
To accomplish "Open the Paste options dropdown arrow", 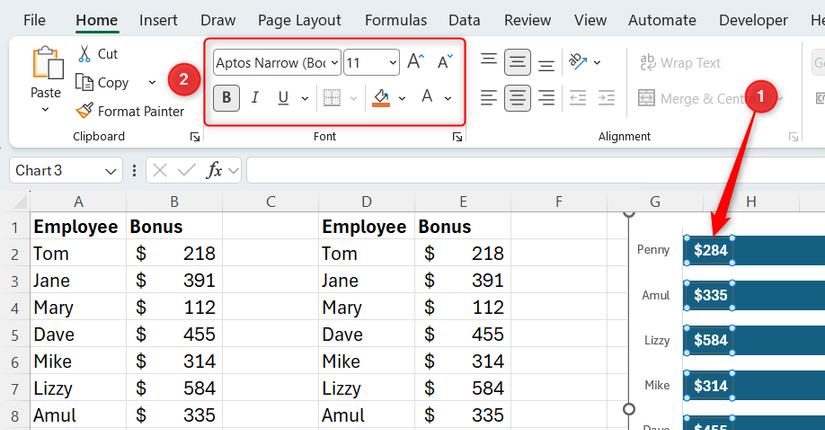I will 45,109.
